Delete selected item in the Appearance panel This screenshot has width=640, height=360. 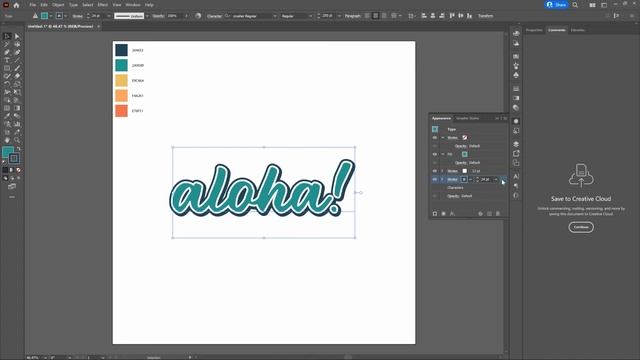pyautogui.click(x=498, y=213)
